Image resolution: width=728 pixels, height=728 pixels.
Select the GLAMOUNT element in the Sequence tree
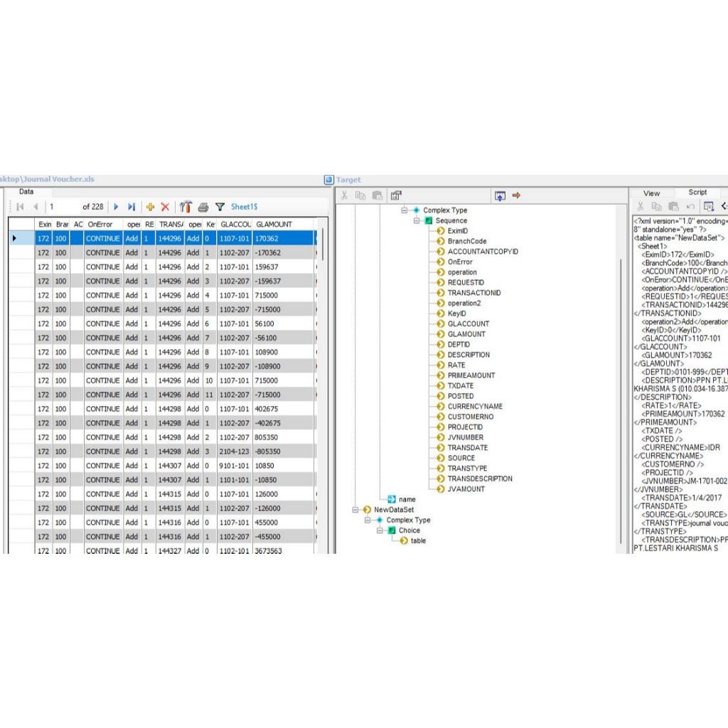click(468, 334)
